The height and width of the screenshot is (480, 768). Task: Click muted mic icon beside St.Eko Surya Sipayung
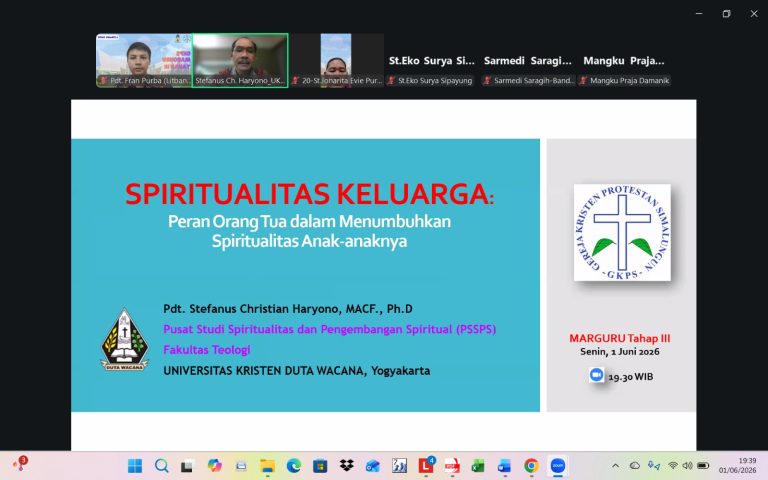point(391,81)
